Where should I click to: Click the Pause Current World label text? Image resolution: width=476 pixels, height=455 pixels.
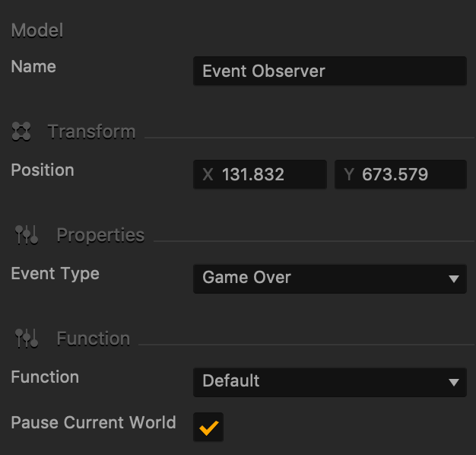[x=94, y=422]
